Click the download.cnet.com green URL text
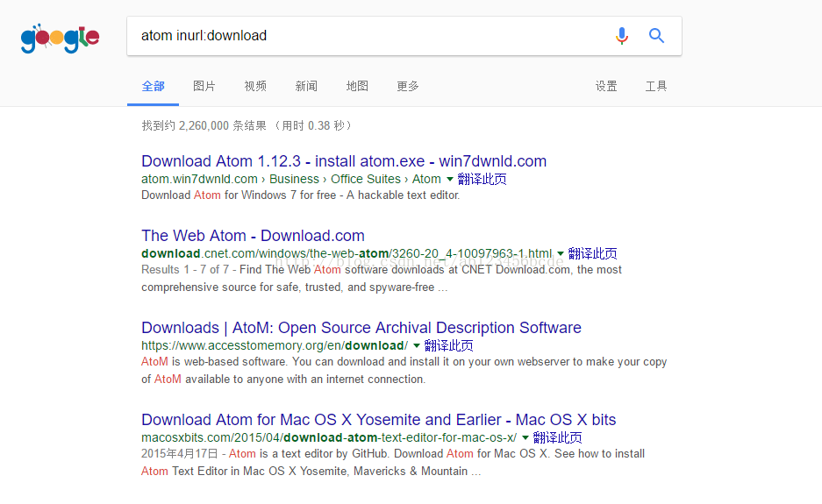This screenshot has width=822, height=504. tap(347, 253)
